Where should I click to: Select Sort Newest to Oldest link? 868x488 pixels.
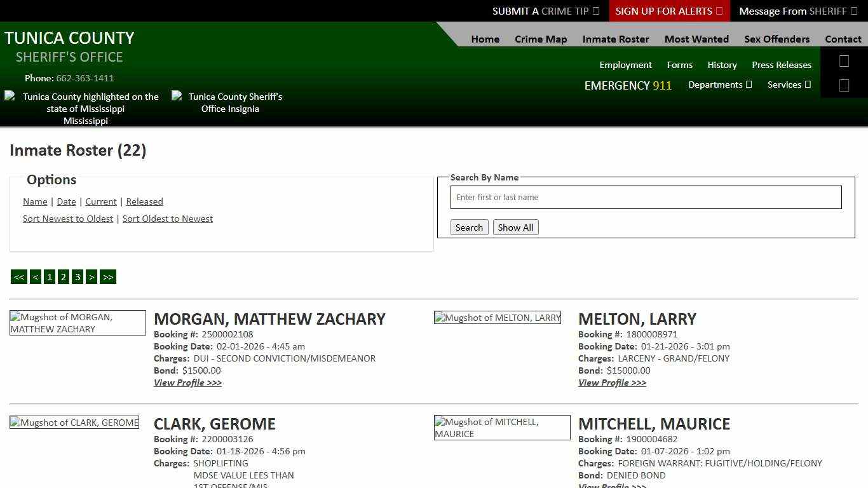click(x=68, y=219)
